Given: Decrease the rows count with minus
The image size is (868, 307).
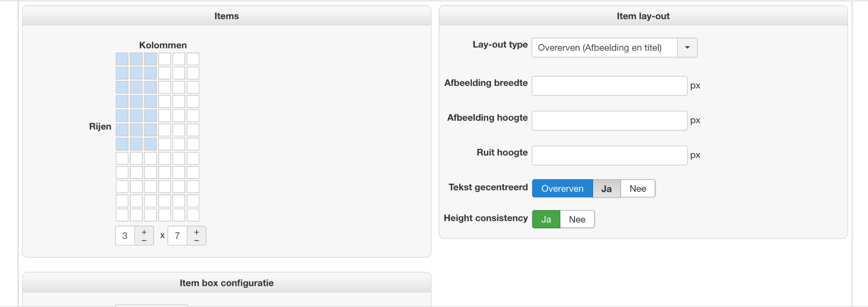Looking at the screenshot, I should (196, 241).
